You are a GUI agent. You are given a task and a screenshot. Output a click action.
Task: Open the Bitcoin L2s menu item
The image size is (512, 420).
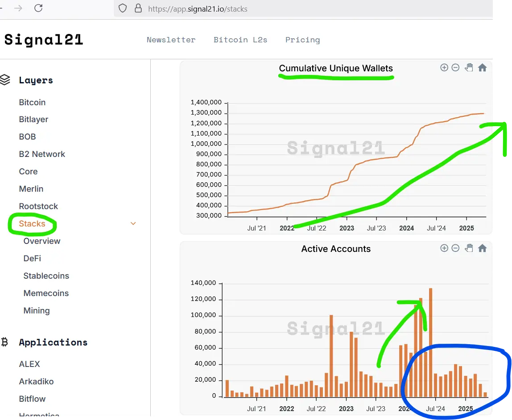[x=240, y=40]
